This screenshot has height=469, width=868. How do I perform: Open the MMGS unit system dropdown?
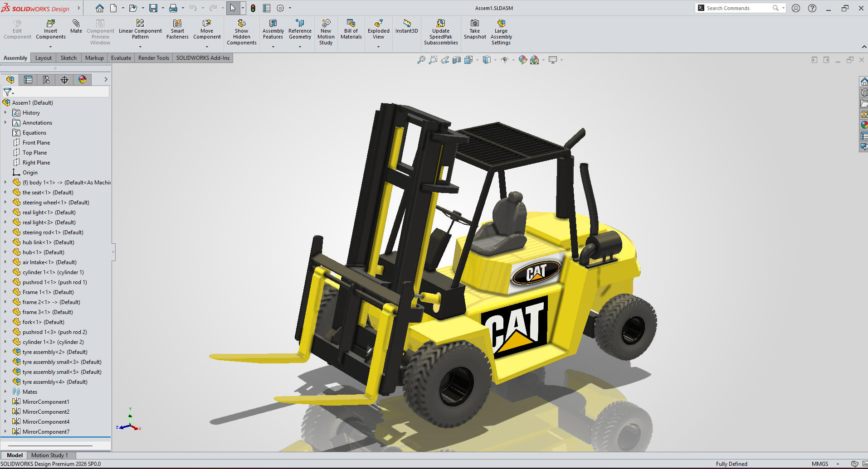pos(838,464)
